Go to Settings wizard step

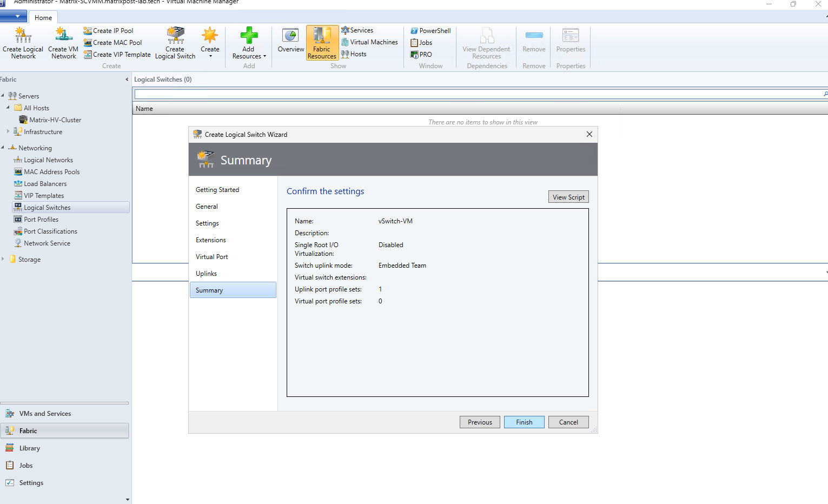point(207,223)
